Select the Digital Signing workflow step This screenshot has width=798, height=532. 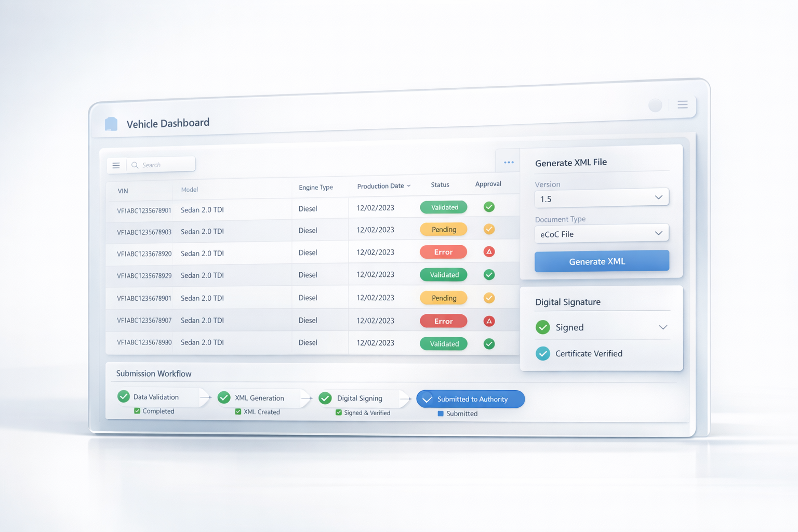359,398
